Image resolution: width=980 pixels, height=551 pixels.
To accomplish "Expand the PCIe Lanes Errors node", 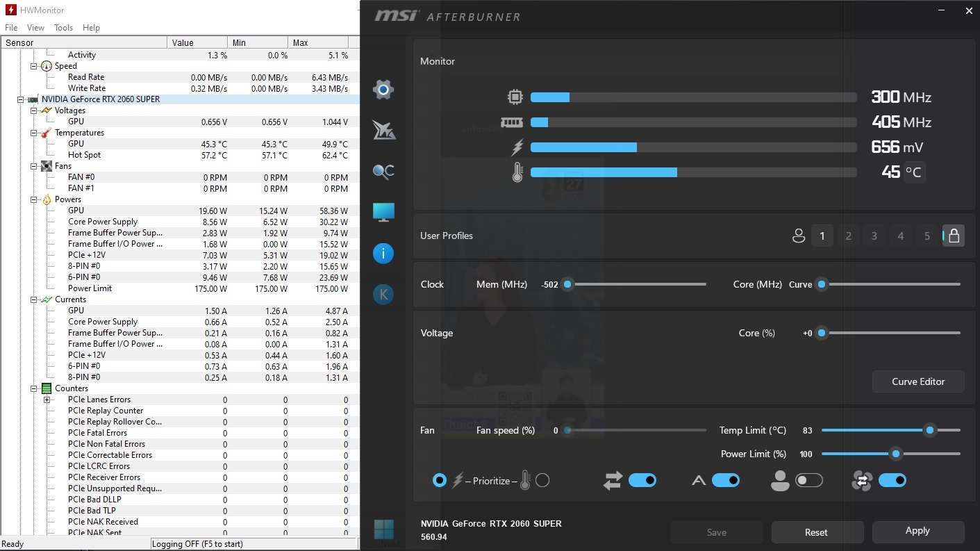I will click(x=47, y=400).
